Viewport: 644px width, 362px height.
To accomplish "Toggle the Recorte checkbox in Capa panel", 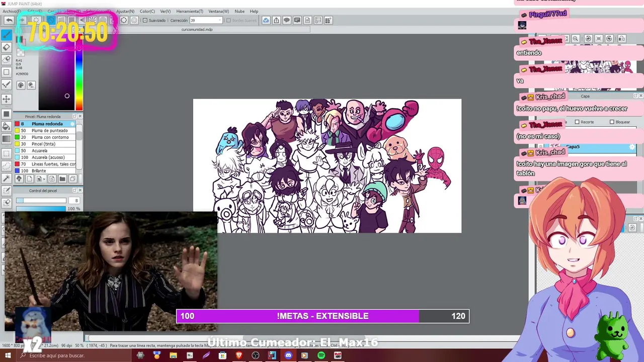I will click(577, 122).
